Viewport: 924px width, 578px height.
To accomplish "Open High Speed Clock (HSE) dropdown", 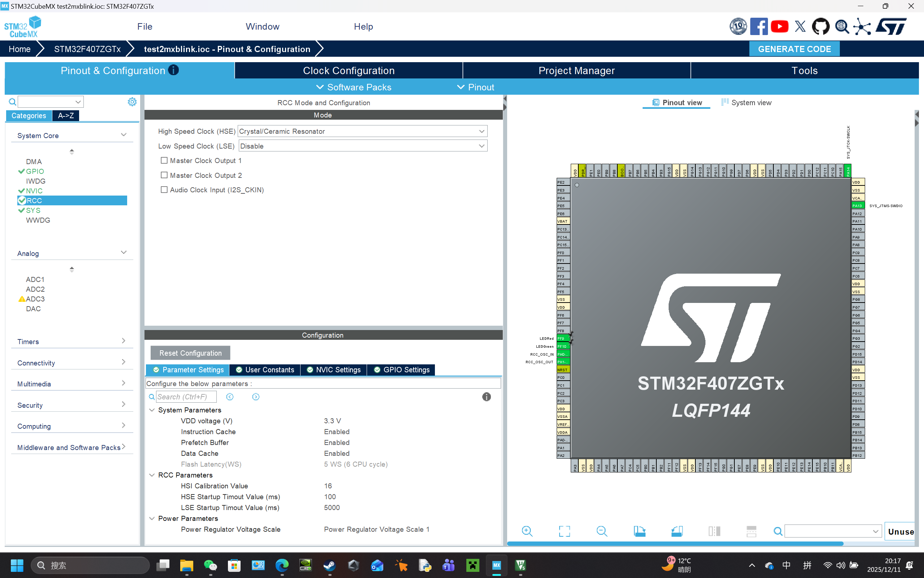I will 362,131.
